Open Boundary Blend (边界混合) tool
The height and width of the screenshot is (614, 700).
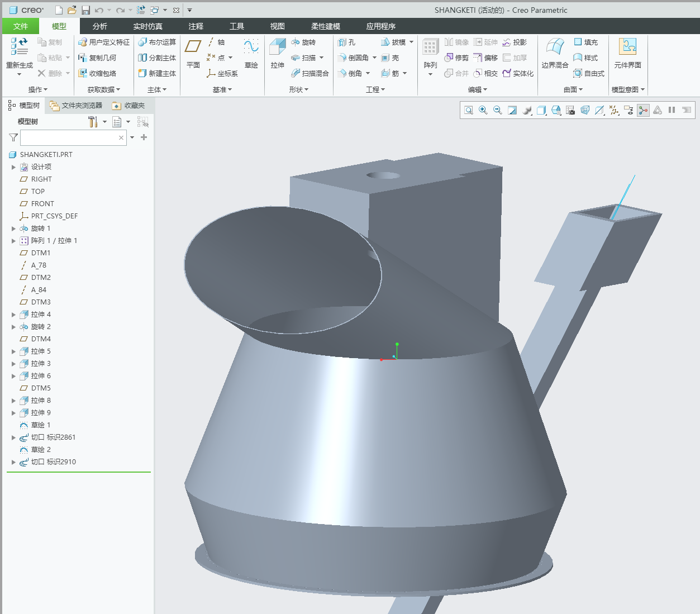[555, 54]
